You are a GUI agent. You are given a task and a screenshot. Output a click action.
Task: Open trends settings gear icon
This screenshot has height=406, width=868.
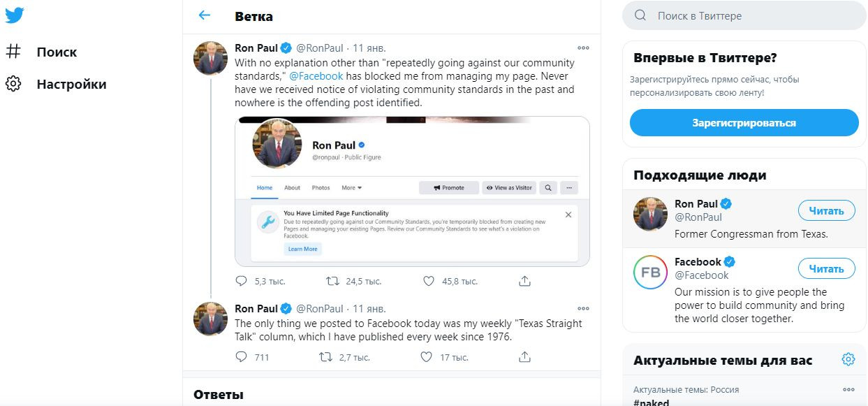pyautogui.click(x=848, y=359)
